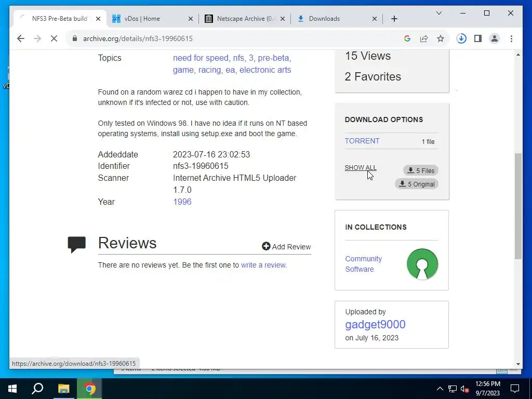The width and height of the screenshot is (532, 399).
Task: Toggle the Chrome side panel icon
Action: [x=478, y=38]
